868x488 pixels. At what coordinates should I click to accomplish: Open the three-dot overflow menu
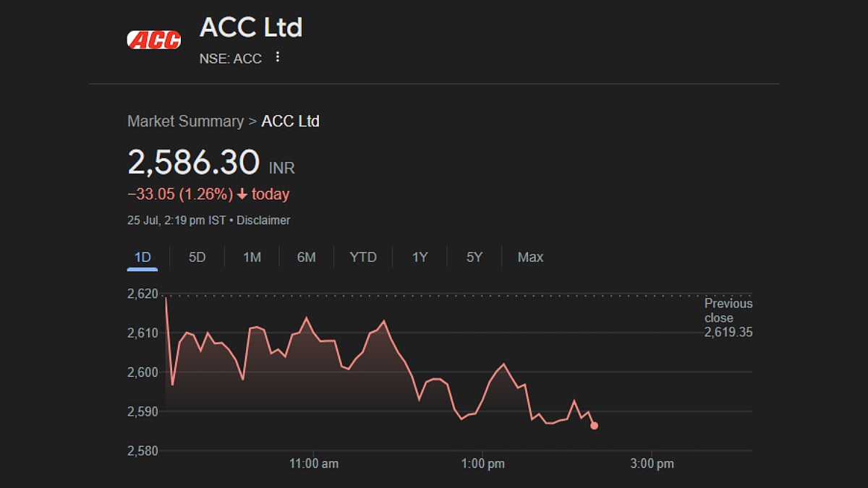(x=277, y=56)
